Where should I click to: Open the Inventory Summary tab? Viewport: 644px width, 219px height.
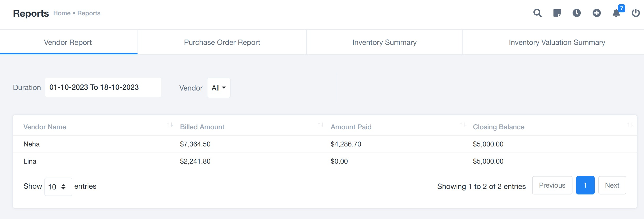coord(384,42)
